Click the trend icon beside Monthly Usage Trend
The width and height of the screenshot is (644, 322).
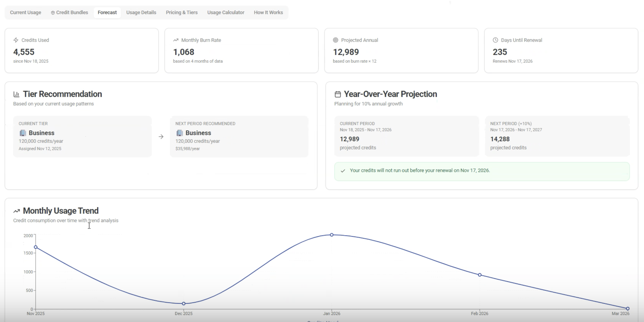(17, 211)
